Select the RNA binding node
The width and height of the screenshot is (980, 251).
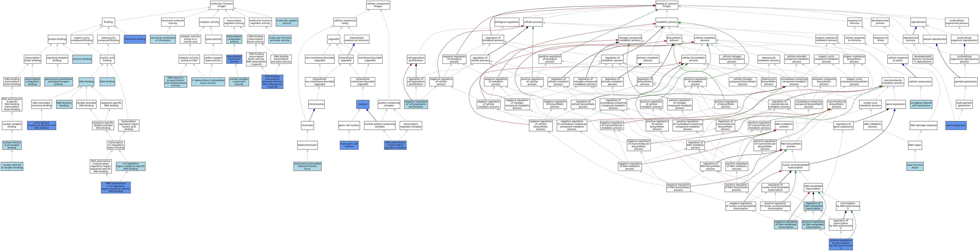[x=107, y=82]
